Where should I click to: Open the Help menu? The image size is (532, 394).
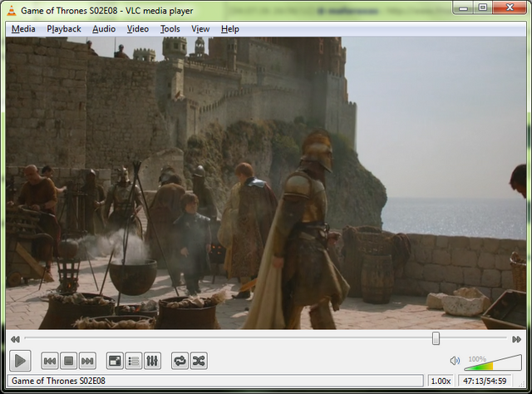coord(230,29)
